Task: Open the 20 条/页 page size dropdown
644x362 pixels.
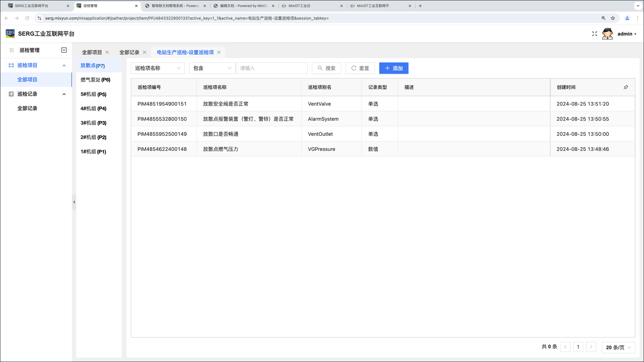Action: [x=618, y=347]
